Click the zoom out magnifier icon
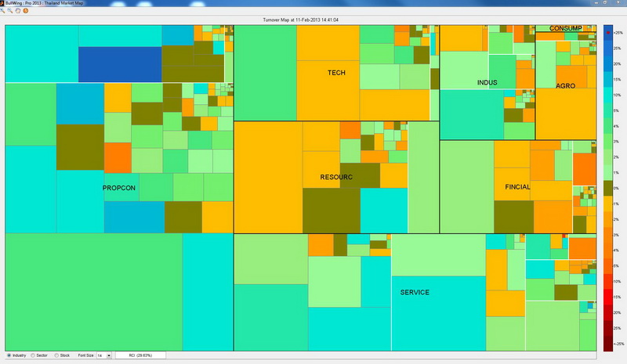This screenshot has height=364, width=627. [x=11, y=11]
